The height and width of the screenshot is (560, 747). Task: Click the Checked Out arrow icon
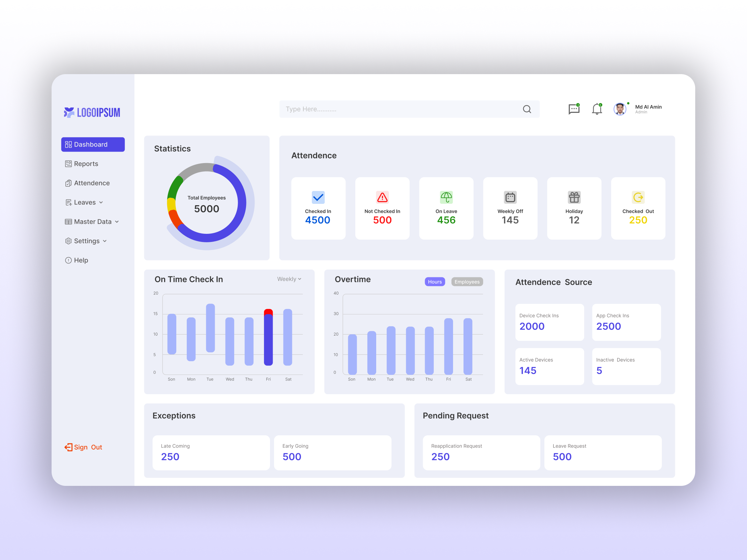[x=637, y=197]
